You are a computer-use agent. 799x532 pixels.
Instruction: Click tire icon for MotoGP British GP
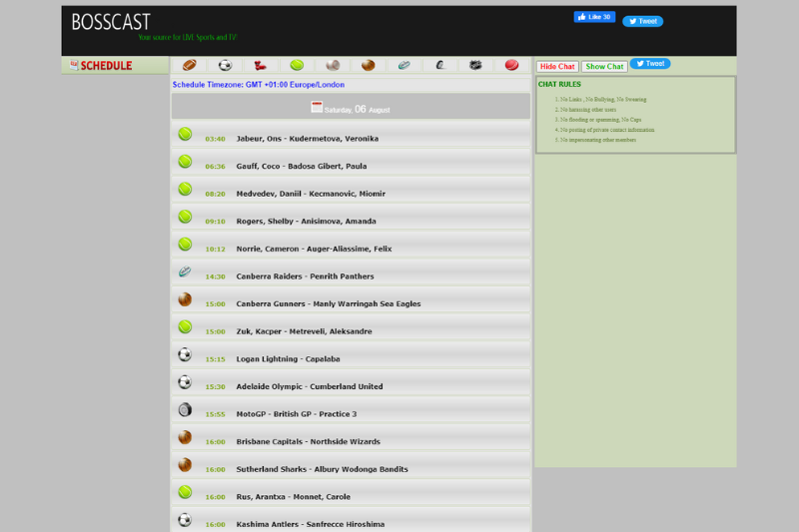185,409
